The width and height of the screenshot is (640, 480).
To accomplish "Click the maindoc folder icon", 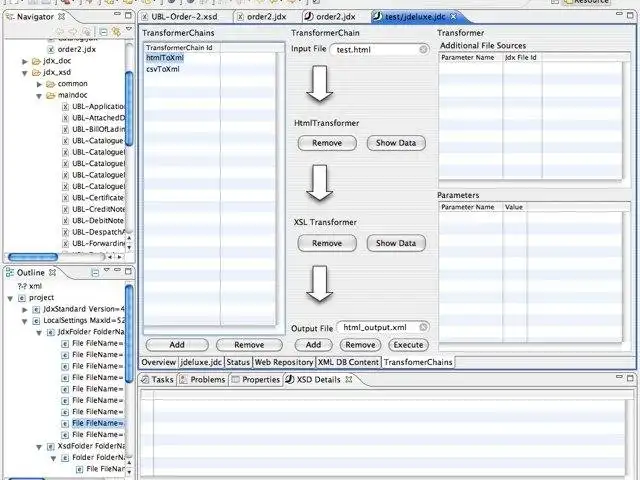I will click(51, 95).
